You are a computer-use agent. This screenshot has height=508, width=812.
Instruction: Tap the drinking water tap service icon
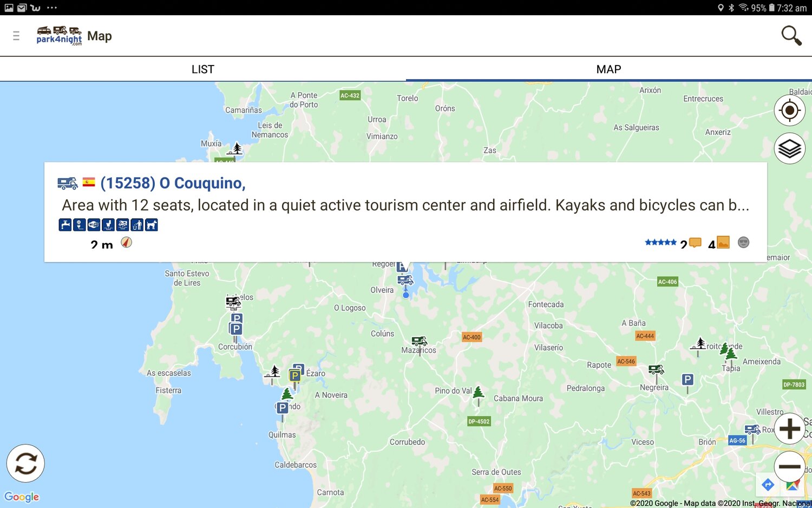coord(65,225)
